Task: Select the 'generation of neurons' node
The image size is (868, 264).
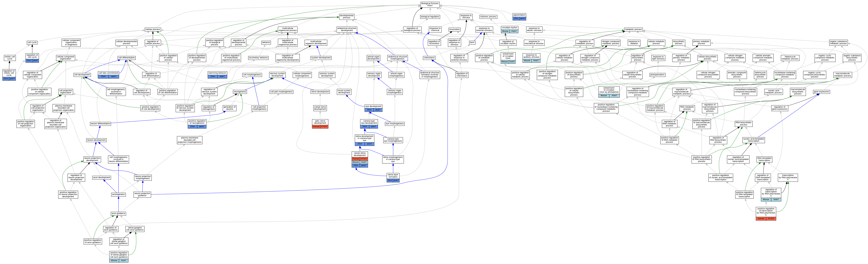Action: (229, 108)
